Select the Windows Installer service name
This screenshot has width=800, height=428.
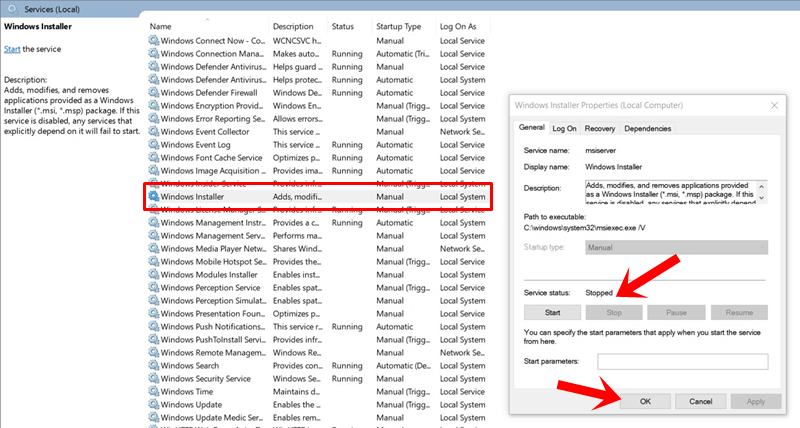pos(192,196)
